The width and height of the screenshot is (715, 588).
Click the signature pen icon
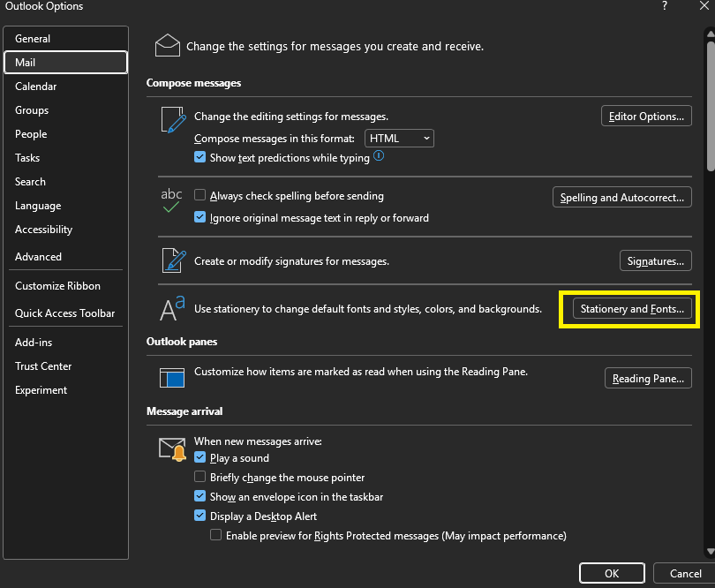[174, 260]
